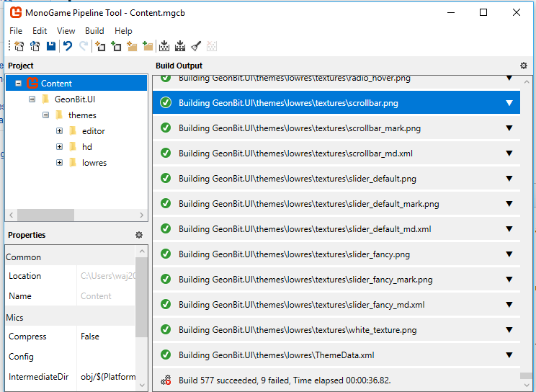Click the green check for scrollbar.png

166,102
